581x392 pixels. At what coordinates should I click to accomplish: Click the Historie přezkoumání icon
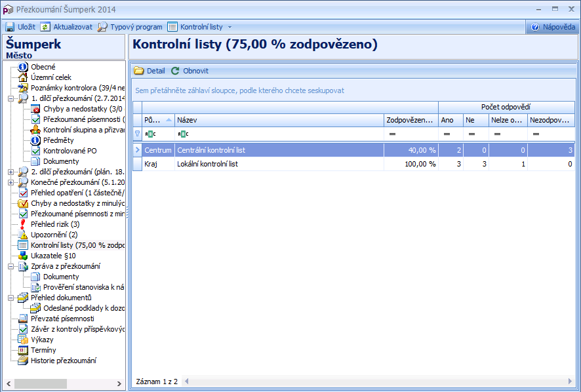click(x=23, y=361)
